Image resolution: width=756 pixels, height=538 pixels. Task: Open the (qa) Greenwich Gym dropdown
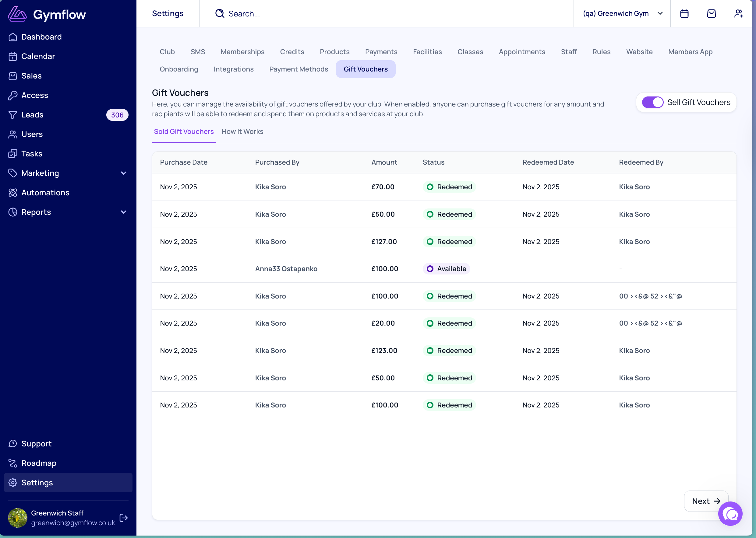click(622, 14)
